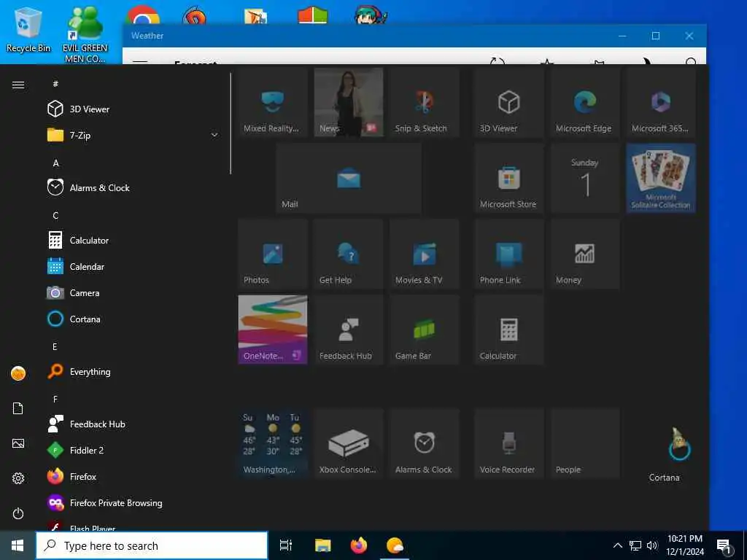The height and width of the screenshot is (560, 747).
Task: Launch Microsoft Solitaire Collection tile
Action: (x=661, y=178)
